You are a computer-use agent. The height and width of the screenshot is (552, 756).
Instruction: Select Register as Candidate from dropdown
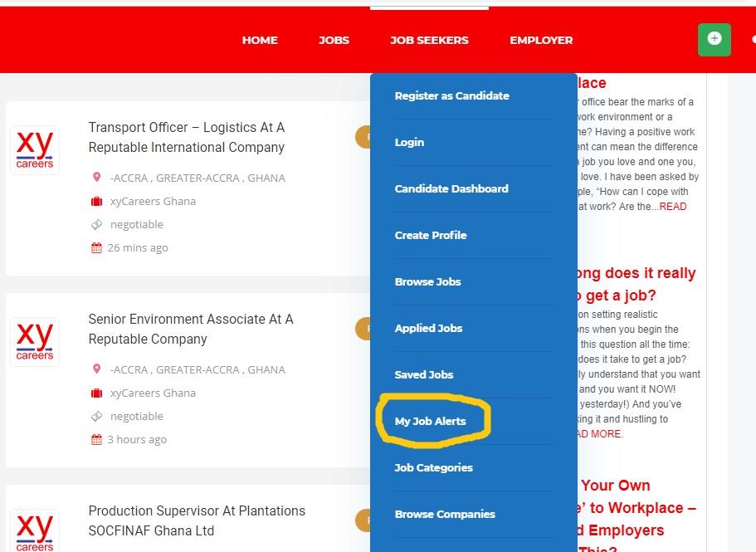pos(451,95)
